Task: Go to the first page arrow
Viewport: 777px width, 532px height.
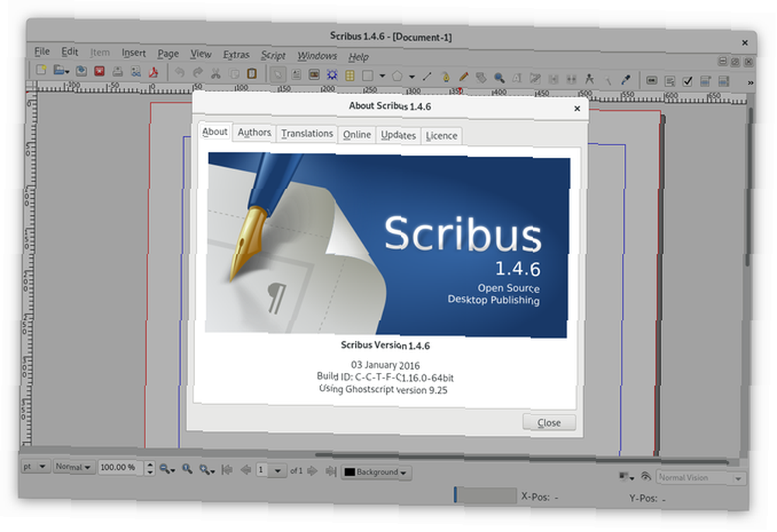Action: pos(228,469)
